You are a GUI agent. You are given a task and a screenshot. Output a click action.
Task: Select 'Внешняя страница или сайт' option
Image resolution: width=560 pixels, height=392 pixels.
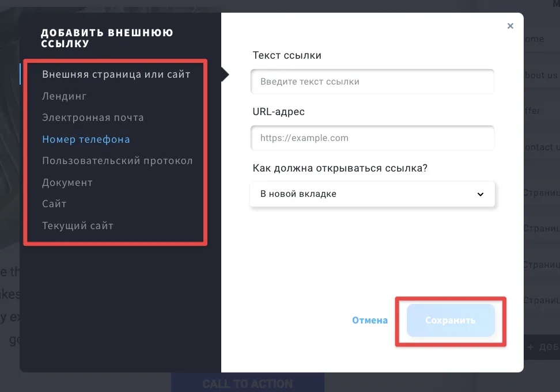pyautogui.click(x=116, y=74)
